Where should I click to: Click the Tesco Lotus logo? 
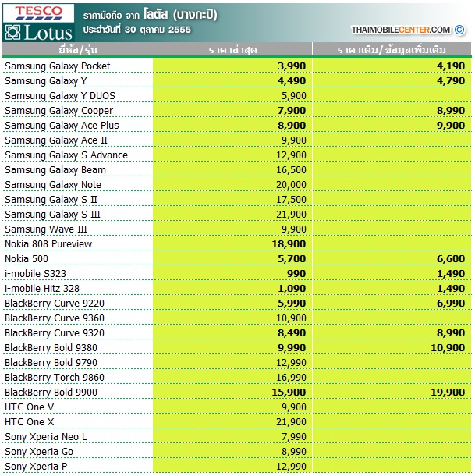38,23
